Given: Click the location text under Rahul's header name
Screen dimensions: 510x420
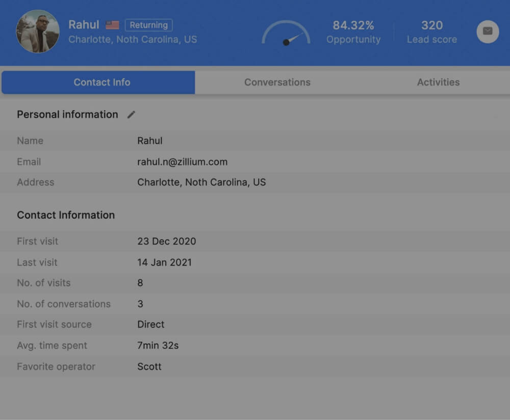Looking at the screenshot, I should [133, 39].
